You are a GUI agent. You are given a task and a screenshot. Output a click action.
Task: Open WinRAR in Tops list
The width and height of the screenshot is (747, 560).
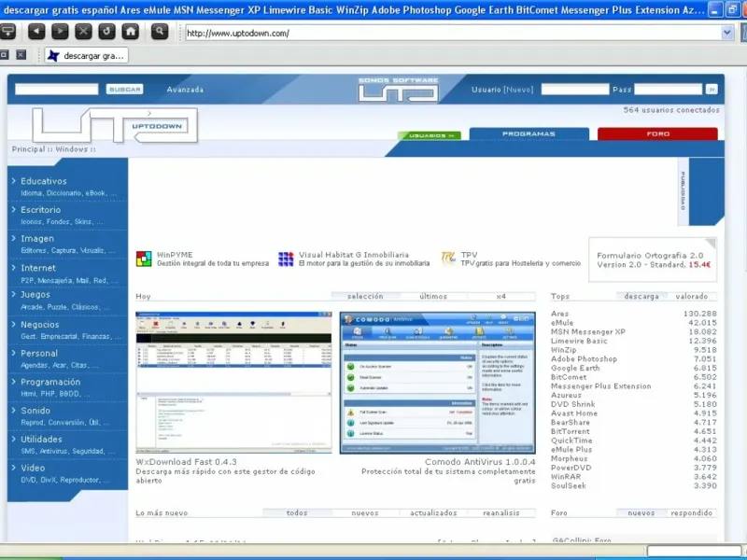(566, 477)
